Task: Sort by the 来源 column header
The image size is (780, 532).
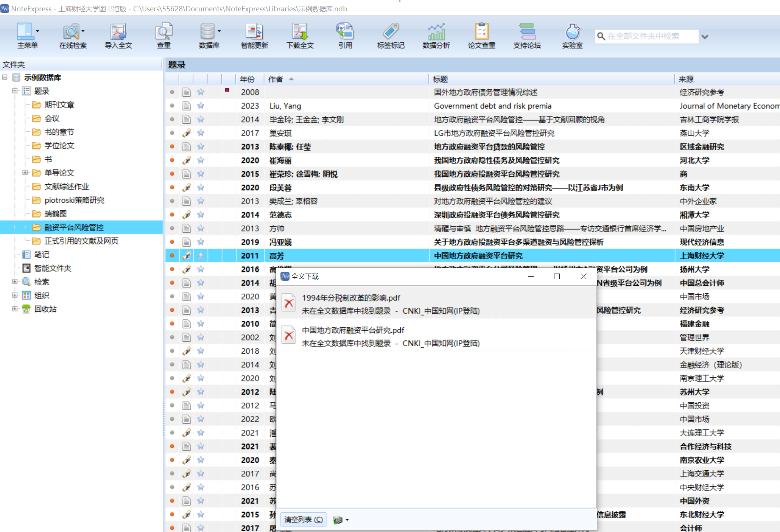Action: pyautogui.click(x=727, y=79)
